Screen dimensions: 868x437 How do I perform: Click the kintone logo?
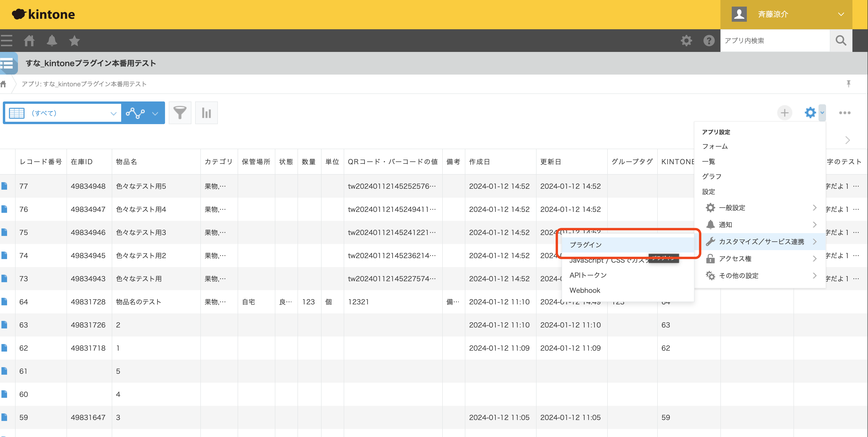[43, 14]
